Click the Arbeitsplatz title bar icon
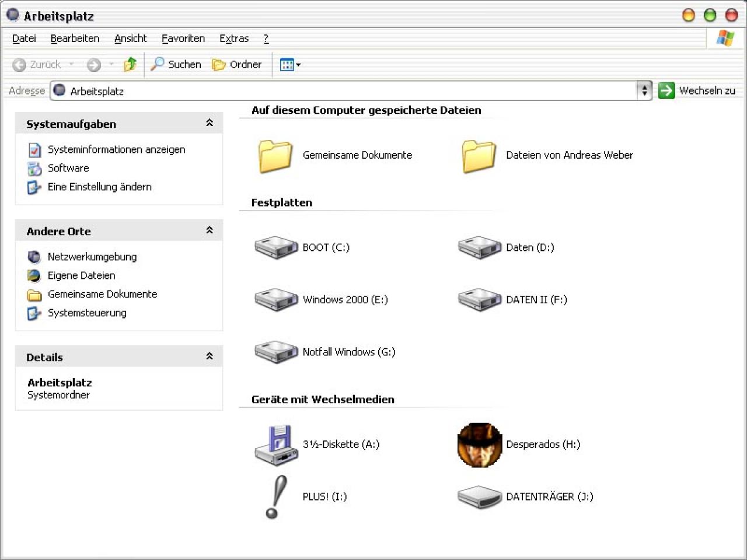 (13, 15)
